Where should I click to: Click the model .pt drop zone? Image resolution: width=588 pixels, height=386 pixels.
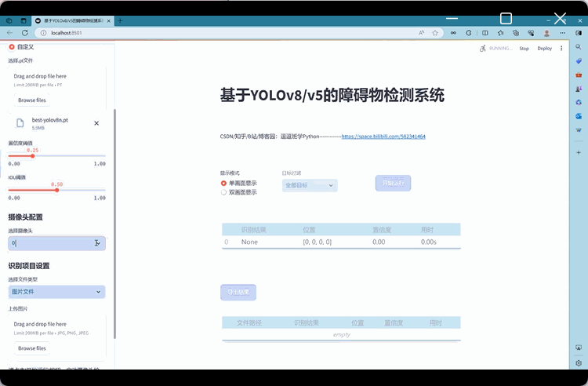pyautogui.click(x=56, y=89)
